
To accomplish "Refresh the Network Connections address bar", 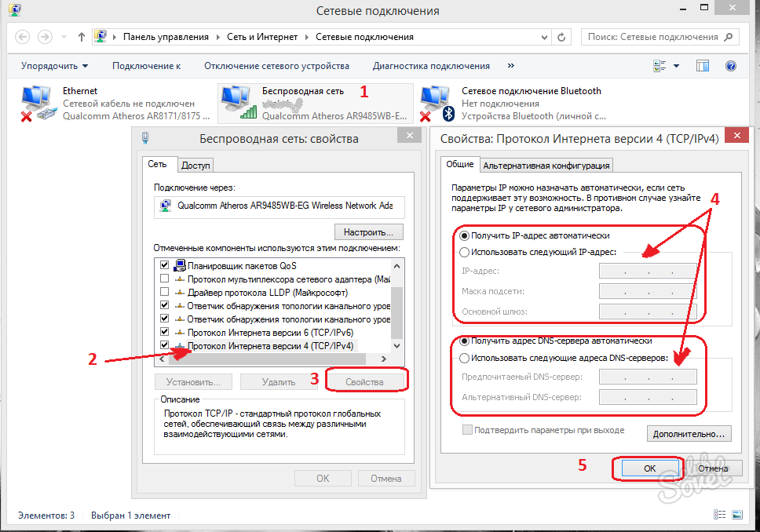I will click(561, 37).
